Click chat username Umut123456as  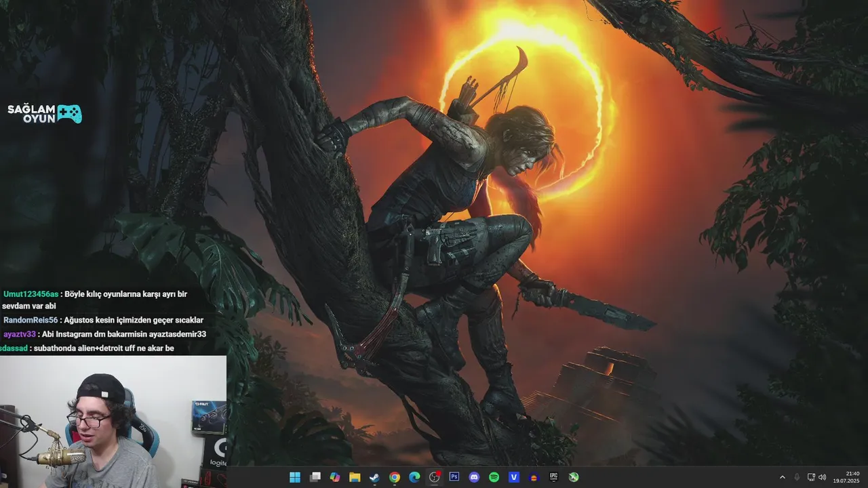pos(31,294)
